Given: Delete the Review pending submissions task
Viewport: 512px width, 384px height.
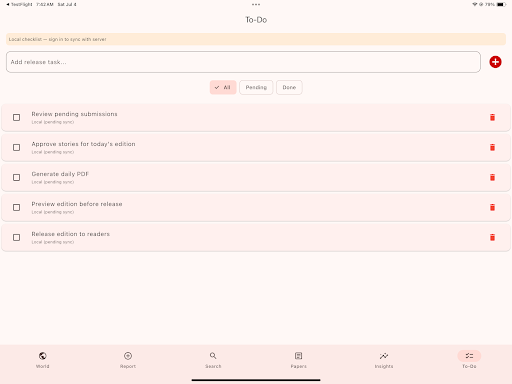Looking at the screenshot, I should [x=492, y=117].
